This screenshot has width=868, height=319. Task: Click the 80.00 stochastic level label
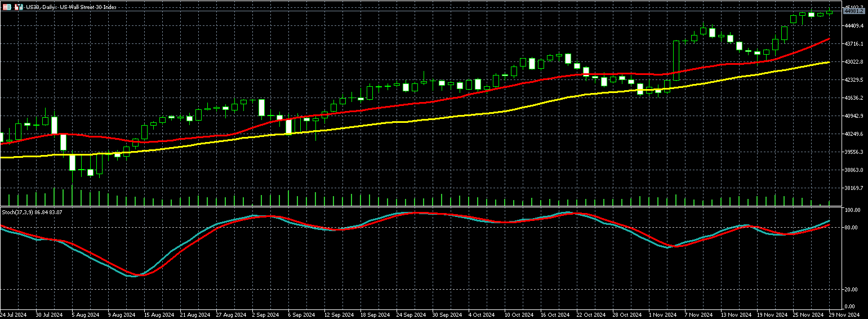852,228
